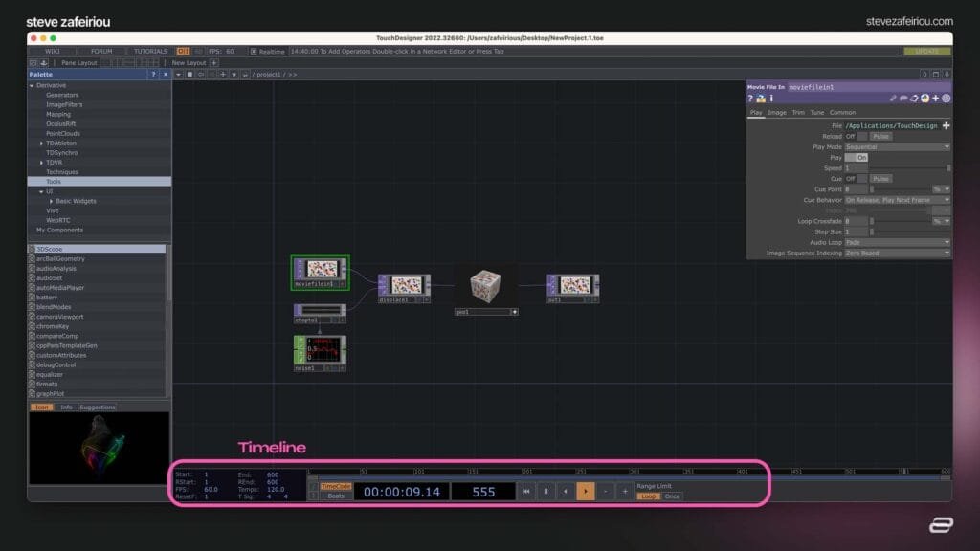Click Reload Pulse button
980x551 pixels.
pyautogui.click(x=880, y=136)
